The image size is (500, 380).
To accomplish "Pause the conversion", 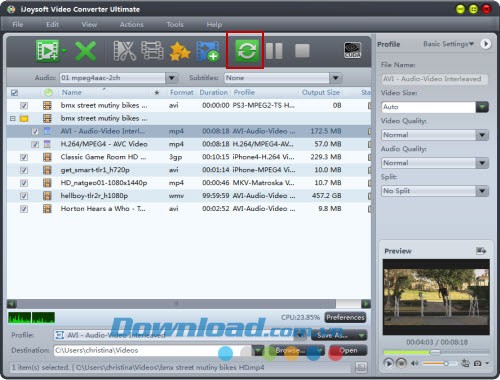I will (275, 51).
